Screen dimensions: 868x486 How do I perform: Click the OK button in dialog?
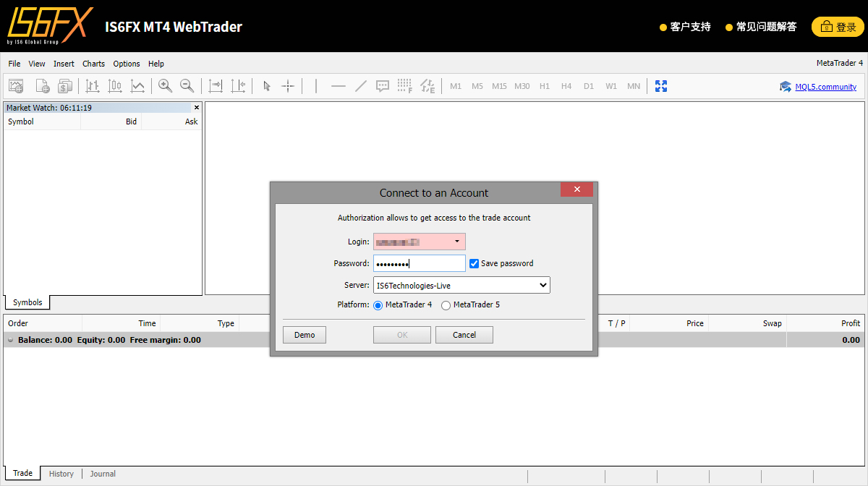[402, 335]
